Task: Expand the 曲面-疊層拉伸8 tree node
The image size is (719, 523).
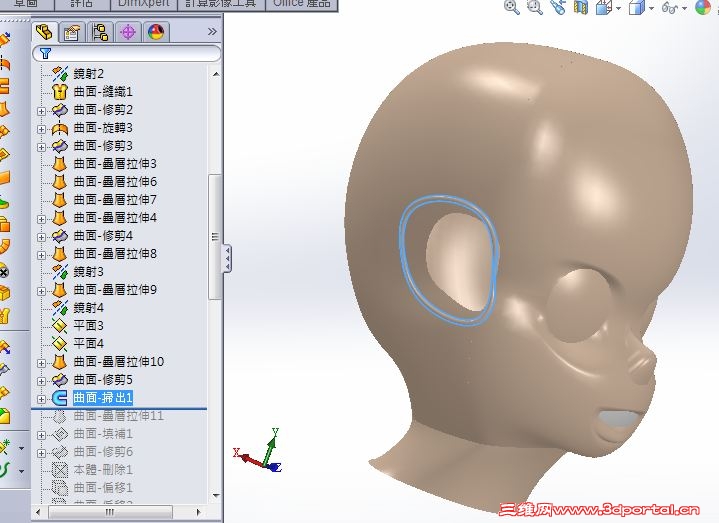Action: [41, 255]
